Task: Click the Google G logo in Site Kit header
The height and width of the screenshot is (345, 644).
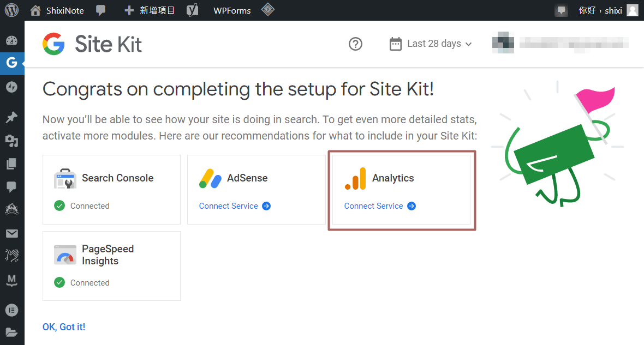Action: coord(53,44)
